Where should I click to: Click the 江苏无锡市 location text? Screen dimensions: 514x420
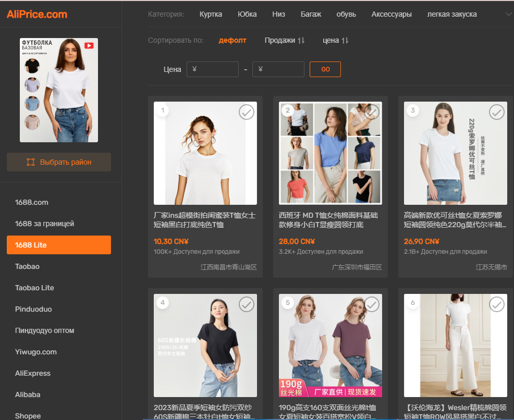click(x=492, y=267)
